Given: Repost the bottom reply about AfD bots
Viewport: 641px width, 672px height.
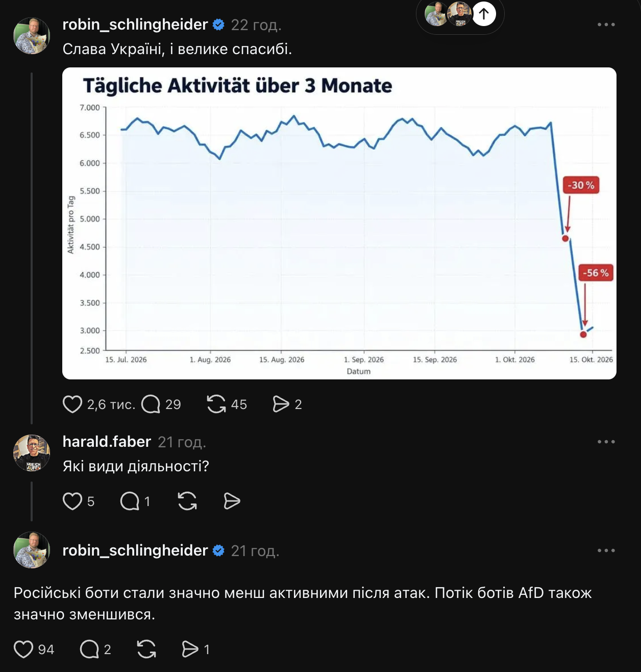Looking at the screenshot, I should point(146,650).
